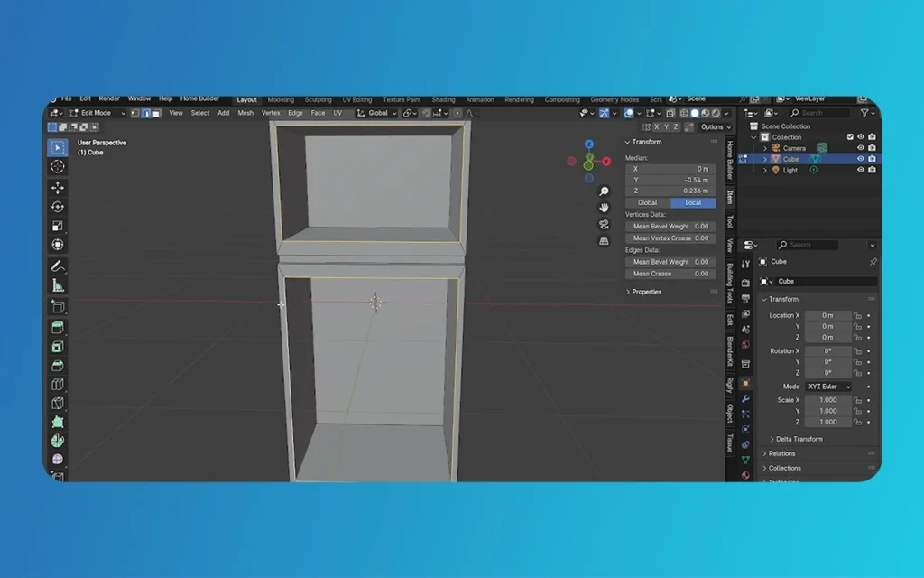Activate the Rotate tool
The height and width of the screenshot is (578, 924).
pyautogui.click(x=58, y=207)
